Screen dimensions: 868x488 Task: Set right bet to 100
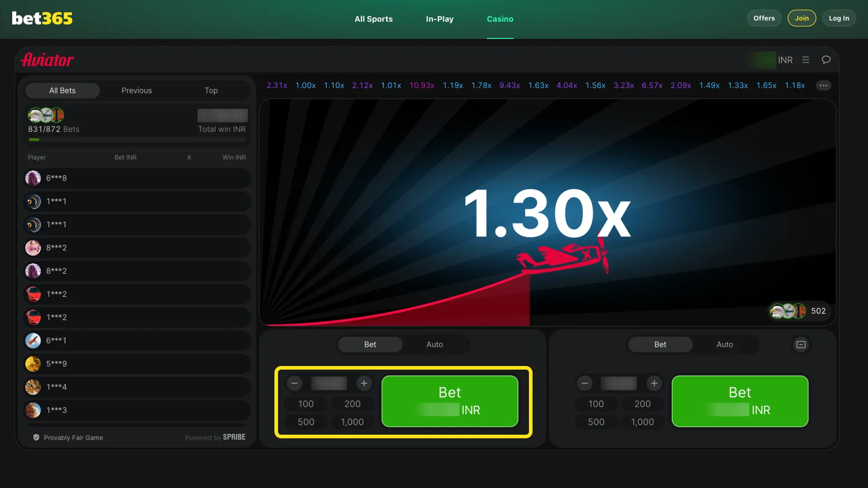click(596, 404)
